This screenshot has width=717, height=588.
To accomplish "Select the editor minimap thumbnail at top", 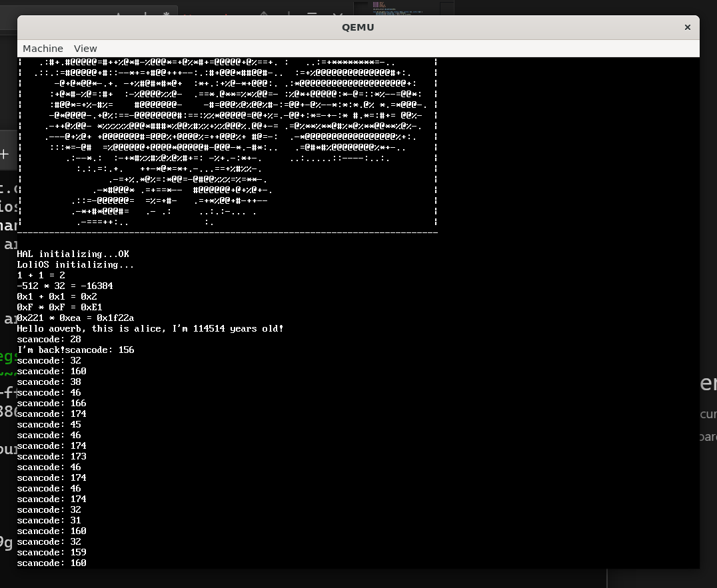I will [x=380, y=8].
